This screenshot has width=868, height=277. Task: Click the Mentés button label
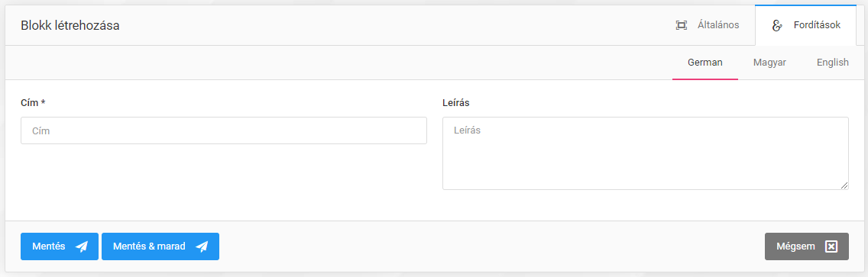tap(49, 246)
